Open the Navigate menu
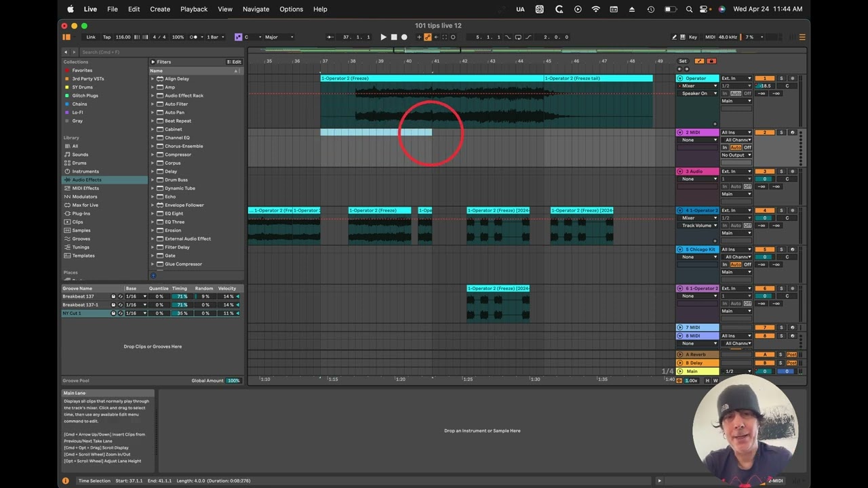Image resolution: width=868 pixels, height=488 pixels. tap(256, 9)
